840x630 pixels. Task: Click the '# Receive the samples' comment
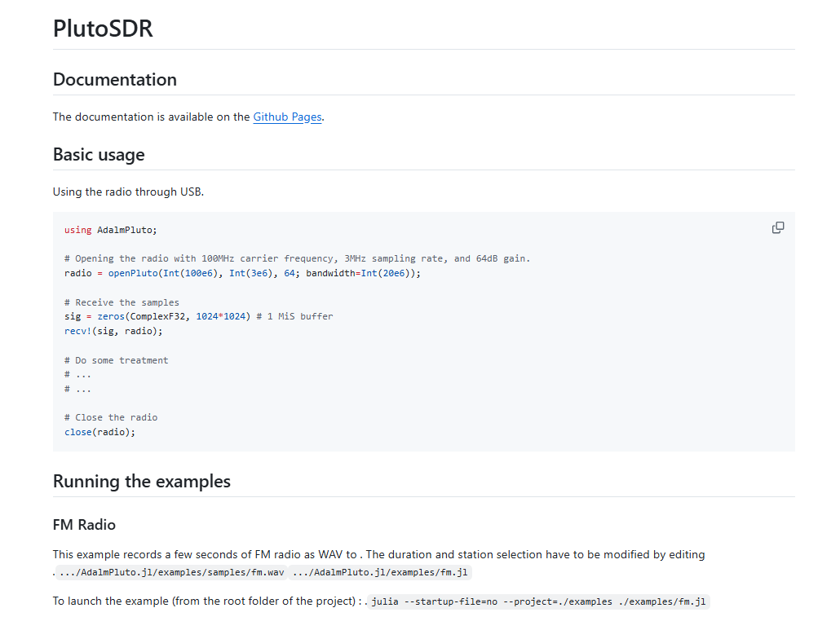pos(122,302)
